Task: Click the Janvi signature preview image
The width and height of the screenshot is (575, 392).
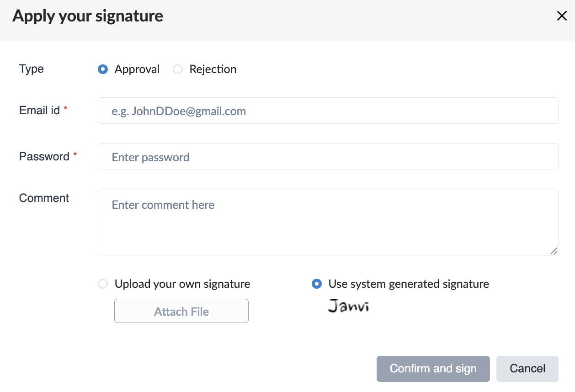Action: (348, 306)
